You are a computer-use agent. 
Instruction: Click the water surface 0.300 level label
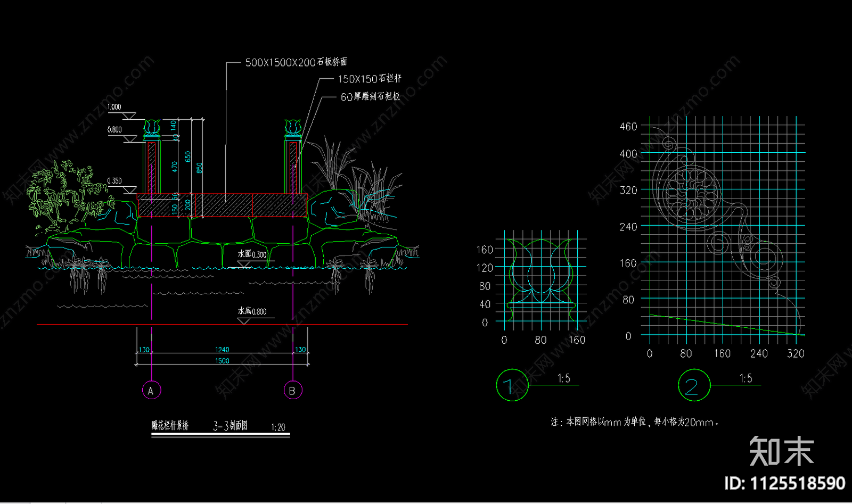tap(252, 254)
